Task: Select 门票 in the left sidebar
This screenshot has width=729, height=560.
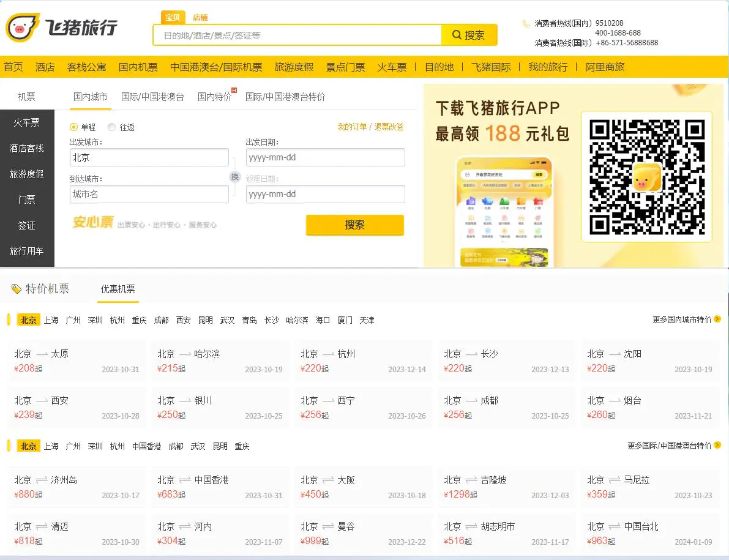Action: (26, 200)
